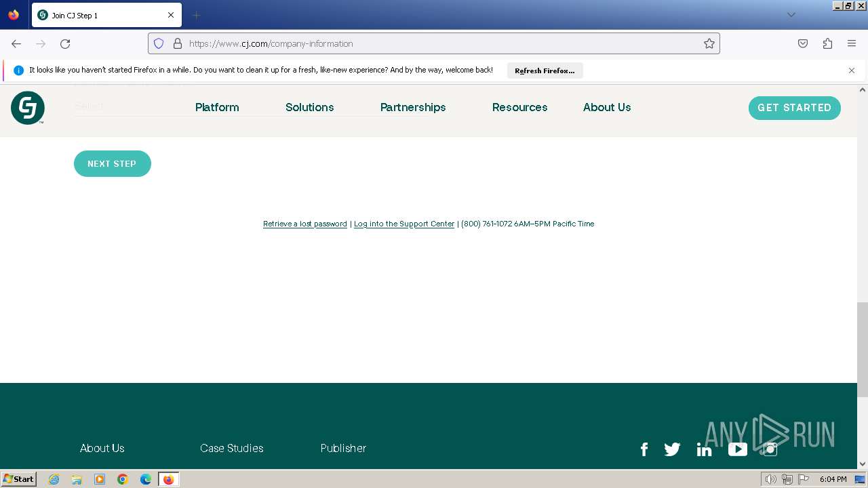This screenshot has width=868, height=488.
Task: Click the info icon in the notification bar
Action: pos(18,70)
